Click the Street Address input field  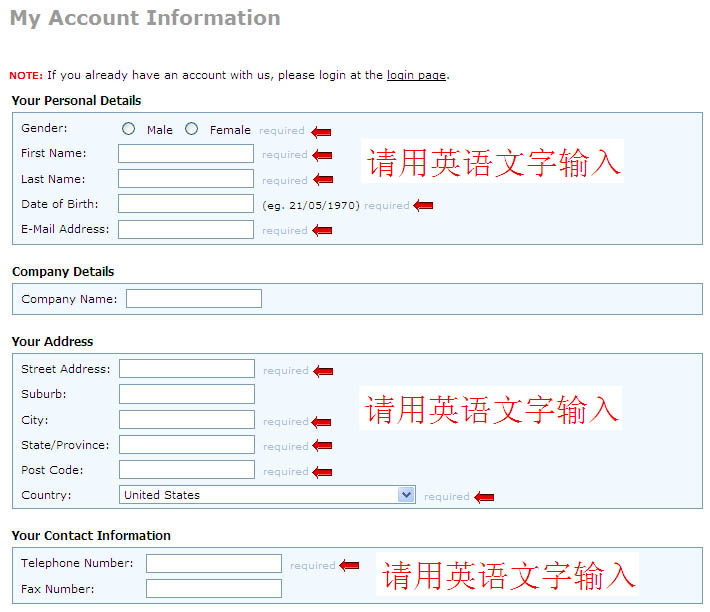tap(187, 368)
